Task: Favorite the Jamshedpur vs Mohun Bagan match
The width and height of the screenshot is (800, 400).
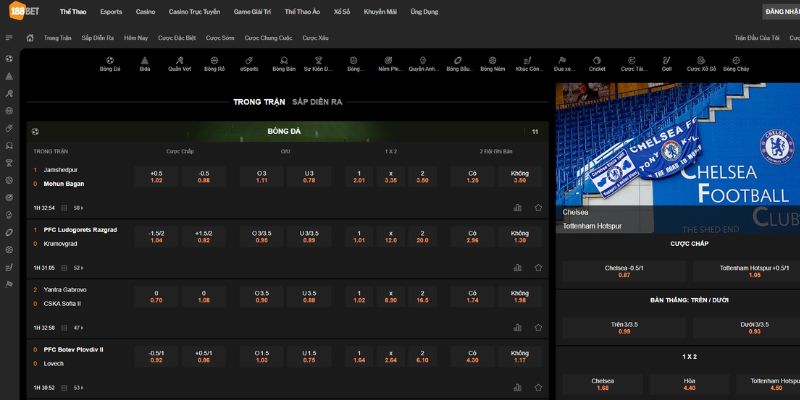Action: (538, 208)
